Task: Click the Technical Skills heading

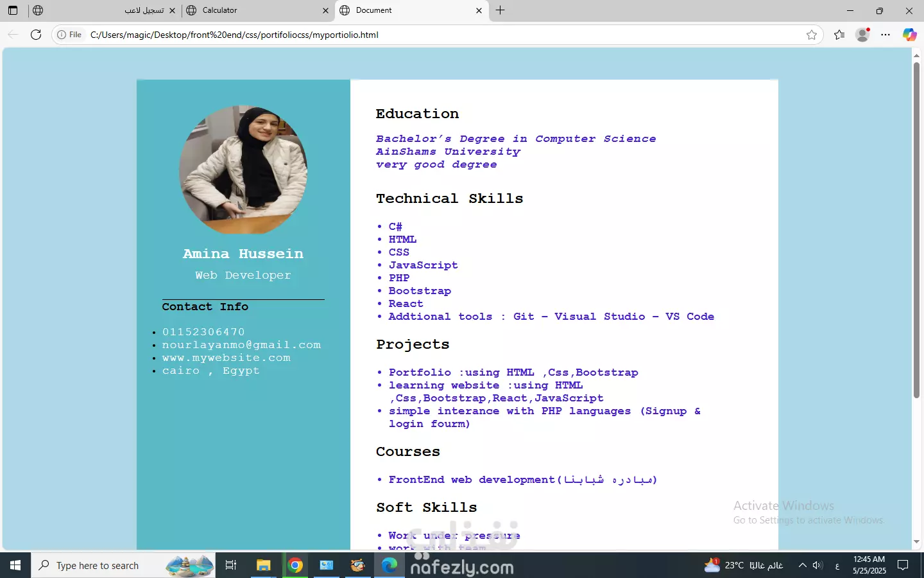Action: (450, 198)
